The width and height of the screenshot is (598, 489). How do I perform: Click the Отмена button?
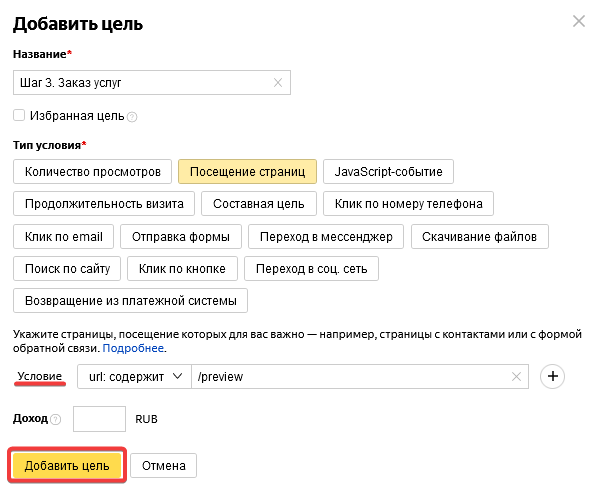point(164,465)
